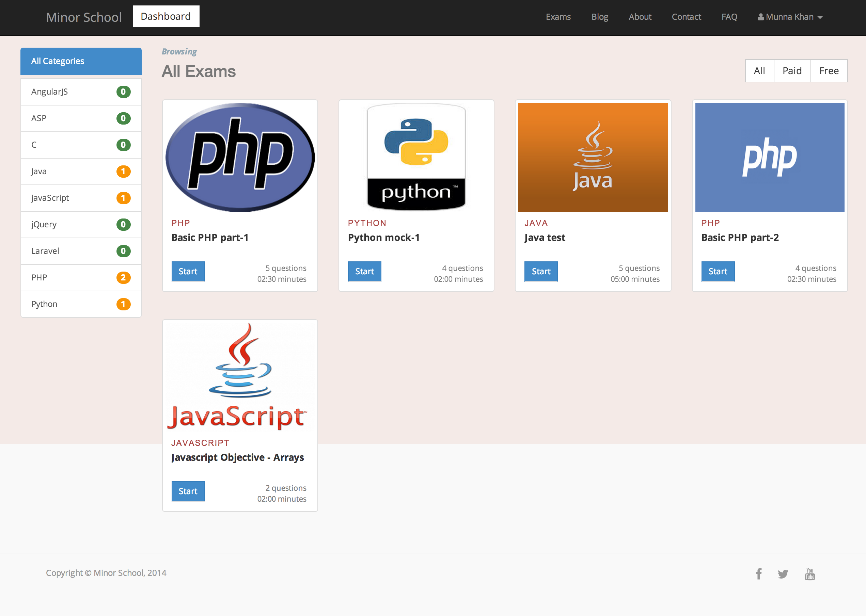The width and height of the screenshot is (866, 616).
Task: Click the Java test title
Action: [x=545, y=238]
